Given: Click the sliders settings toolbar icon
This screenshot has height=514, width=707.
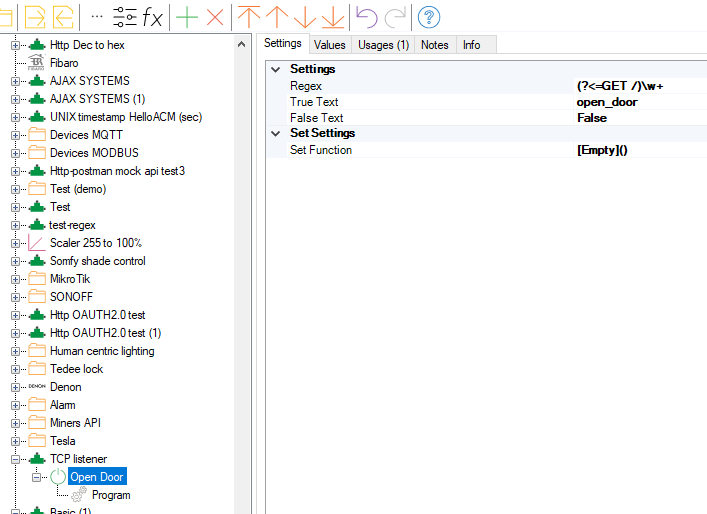Looking at the screenshot, I should tap(125, 16).
